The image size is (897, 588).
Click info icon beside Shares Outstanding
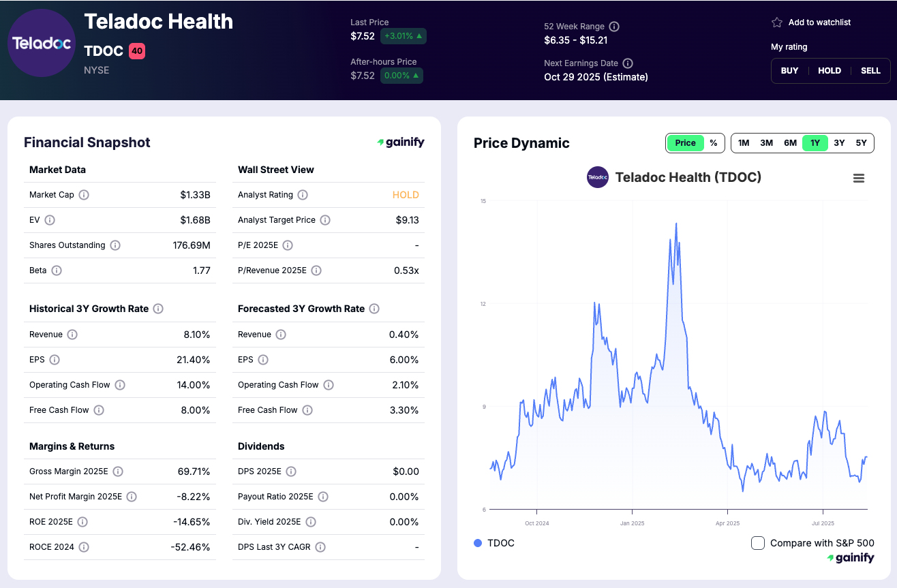point(115,245)
